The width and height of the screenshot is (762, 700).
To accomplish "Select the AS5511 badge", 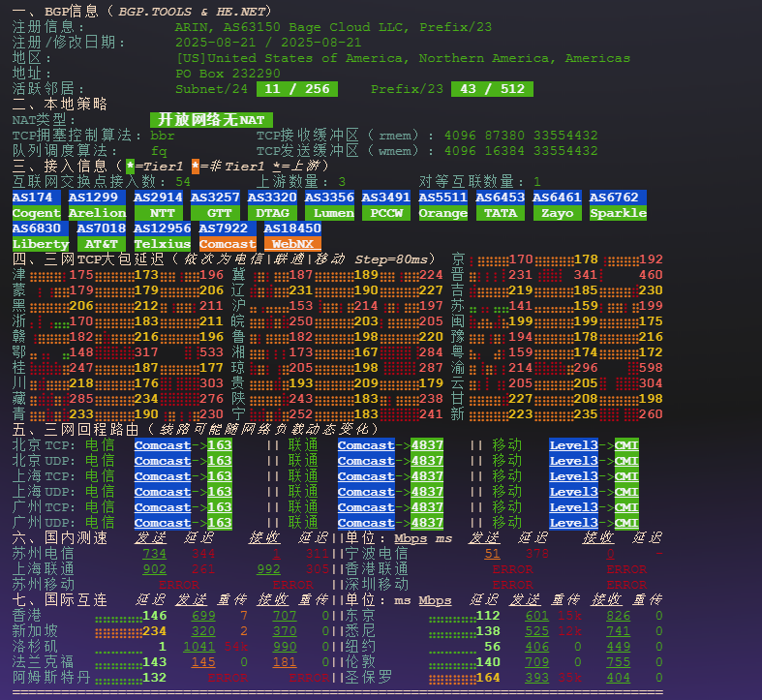I will coord(443,198).
